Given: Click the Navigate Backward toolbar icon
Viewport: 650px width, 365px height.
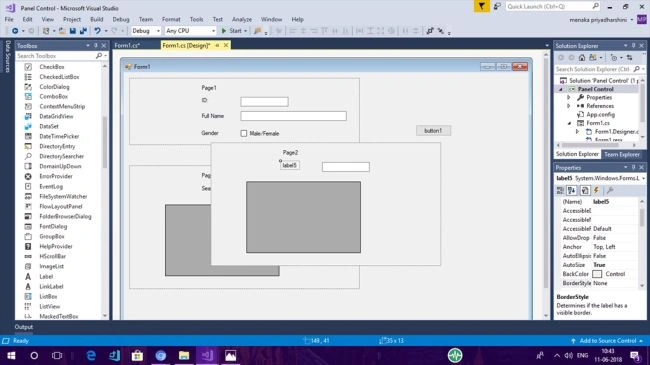Looking at the screenshot, I should coord(15,31).
